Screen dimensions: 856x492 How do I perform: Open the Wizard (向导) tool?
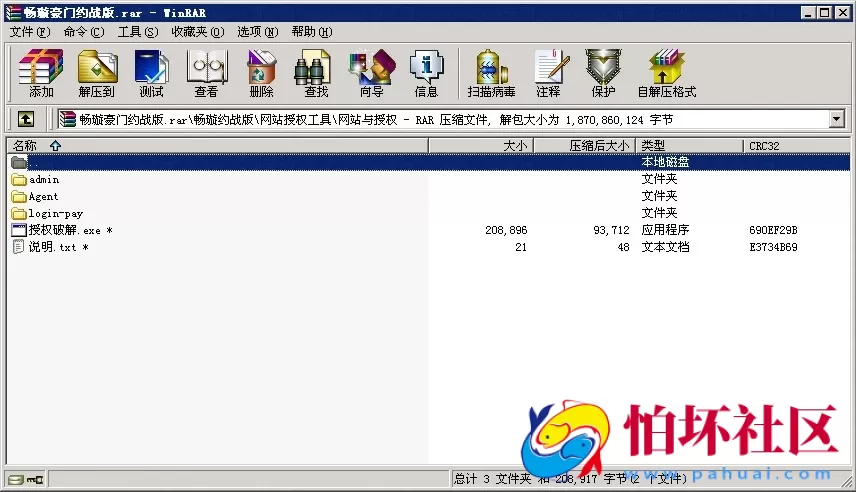point(371,73)
